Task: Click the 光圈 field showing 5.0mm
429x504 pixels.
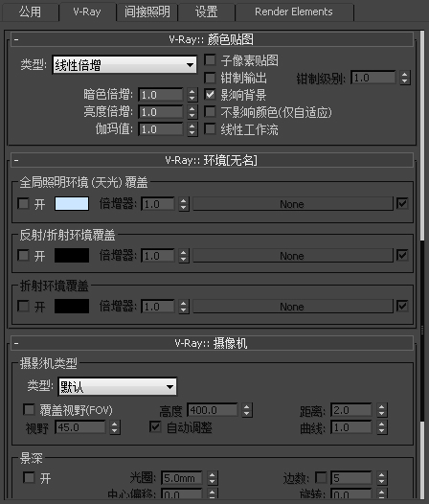Action: pos(182,478)
